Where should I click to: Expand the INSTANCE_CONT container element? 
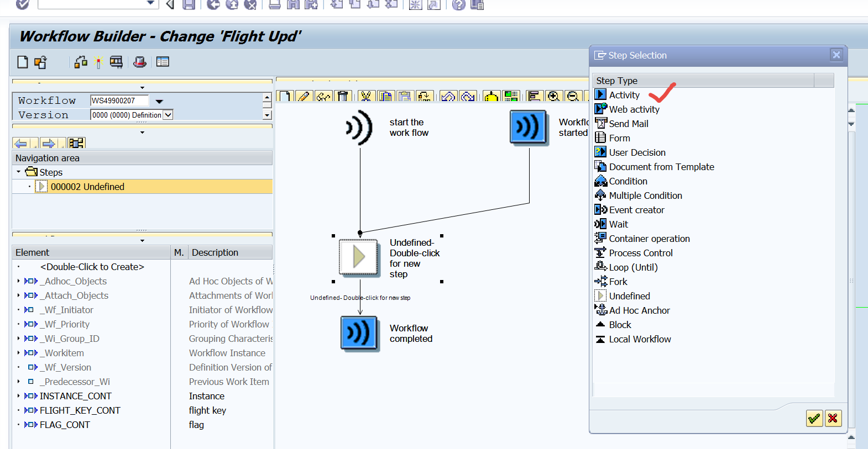[18, 396]
